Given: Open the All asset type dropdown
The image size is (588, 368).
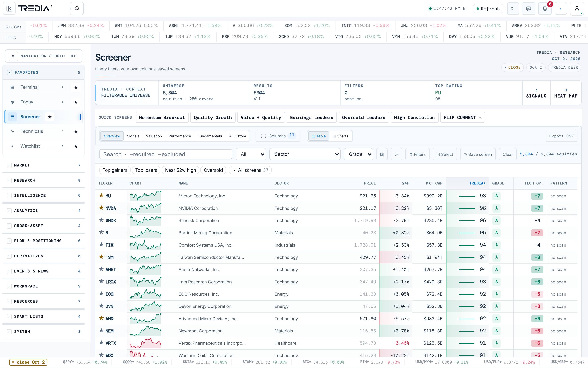Looking at the screenshot, I should point(251,154).
